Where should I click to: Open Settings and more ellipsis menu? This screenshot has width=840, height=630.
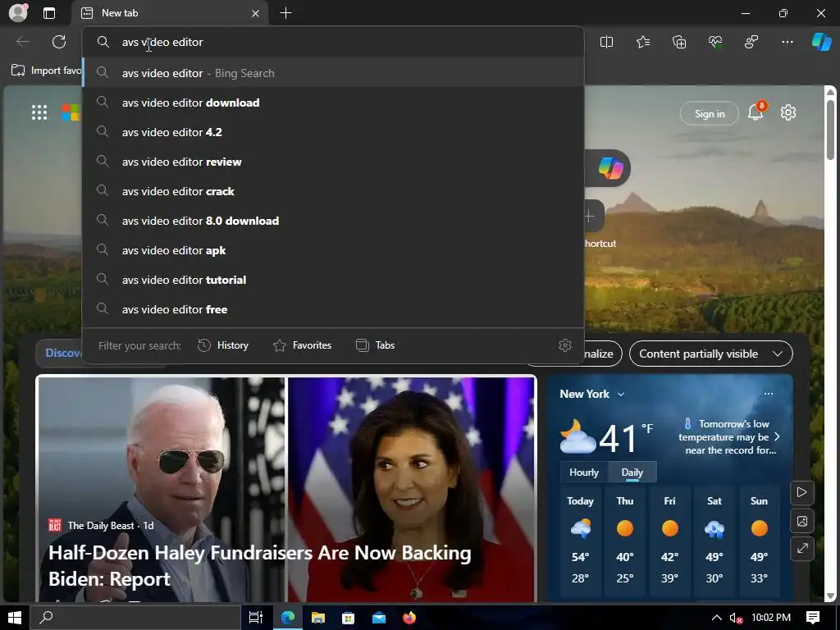pos(787,42)
